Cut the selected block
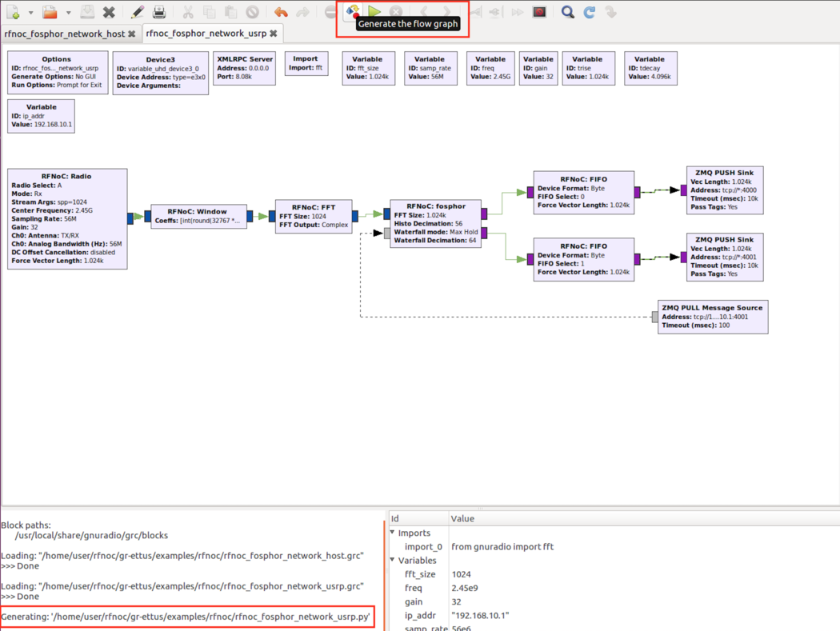The width and height of the screenshot is (840, 631). pos(190,11)
